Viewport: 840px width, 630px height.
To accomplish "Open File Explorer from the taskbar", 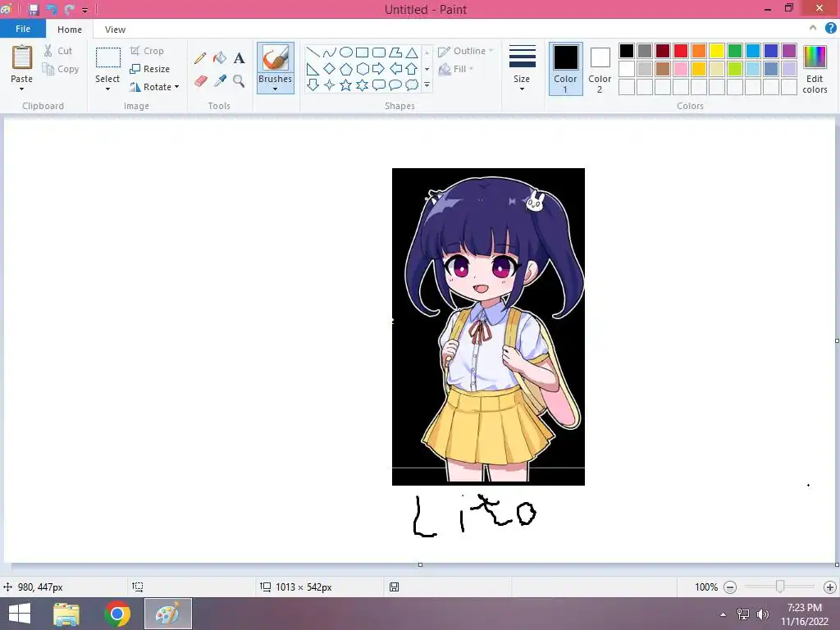I will coord(66,614).
